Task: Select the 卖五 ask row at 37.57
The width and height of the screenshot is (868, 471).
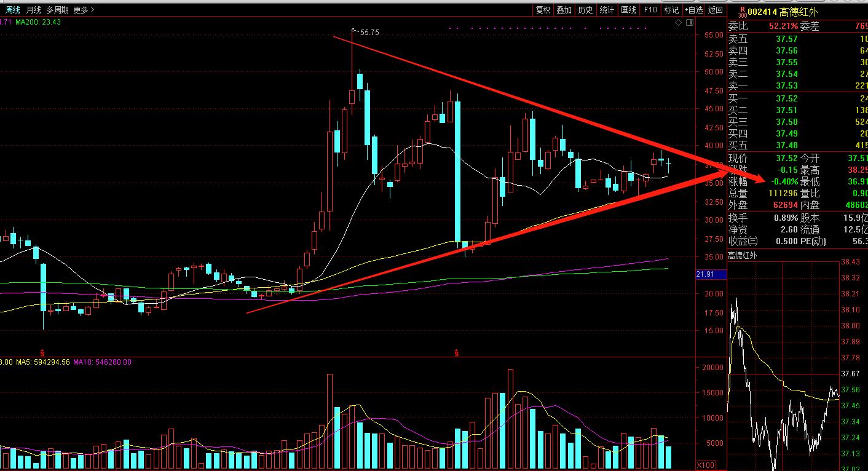Action: tap(798, 39)
